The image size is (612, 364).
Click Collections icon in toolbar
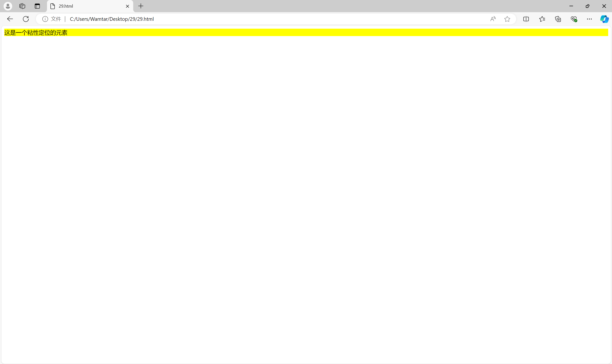click(x=558, y=19)
